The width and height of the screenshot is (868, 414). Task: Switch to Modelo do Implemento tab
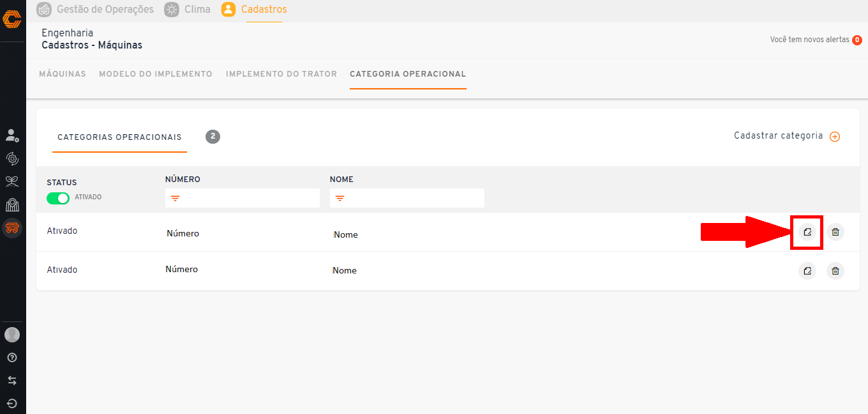[156, 74]
